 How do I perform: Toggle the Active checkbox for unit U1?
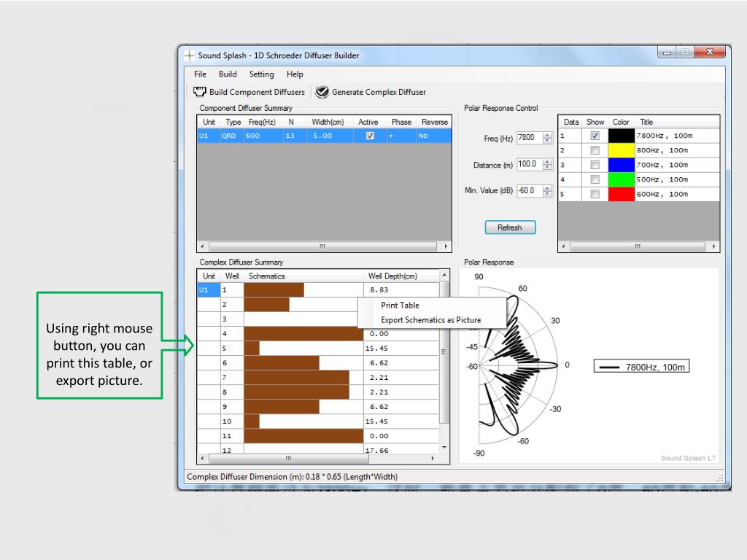tap(370, 136)
